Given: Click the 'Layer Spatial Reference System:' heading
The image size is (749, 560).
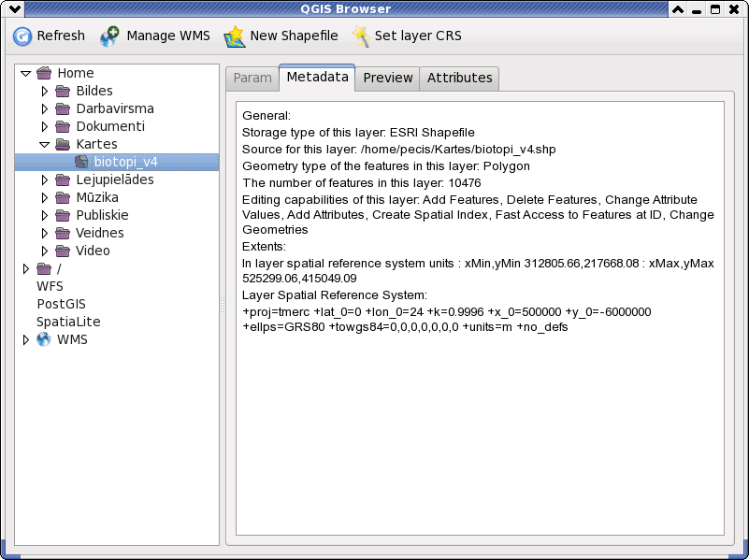Looking at the screenshot, I should tap(335, 295).
